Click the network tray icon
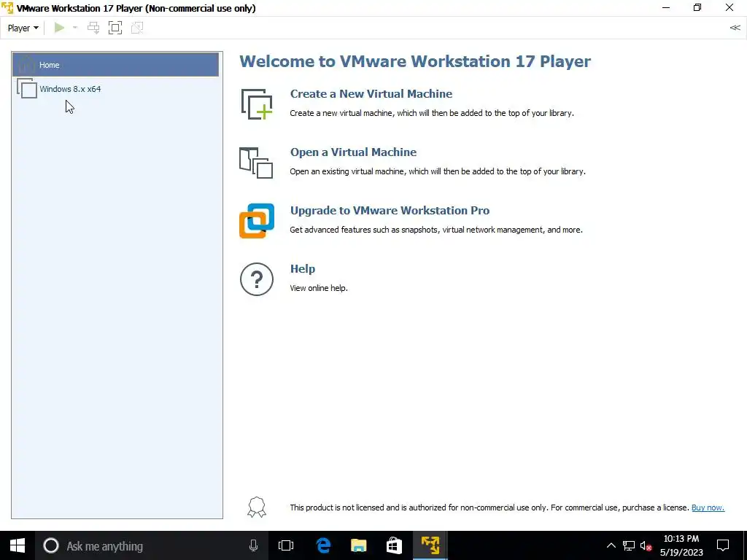 [628, 545]
